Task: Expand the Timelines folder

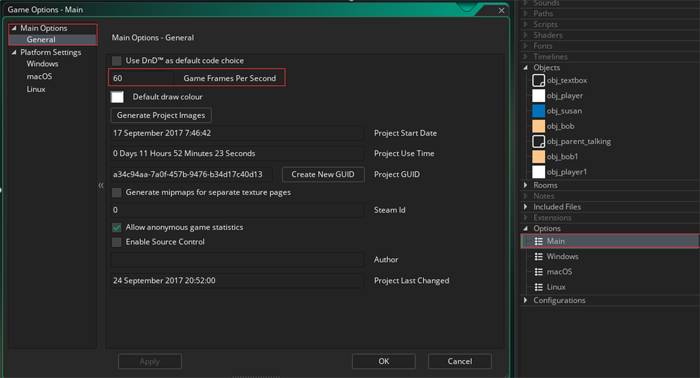Action: (x=525, y=57)
